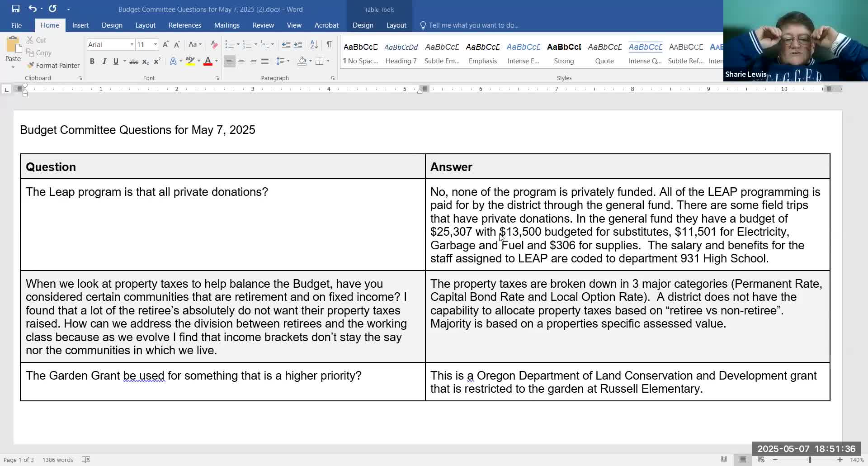868x466 pixels.
Task: Click the zoom slider handle
Action: pyautogui.click(x=810, y=460)
